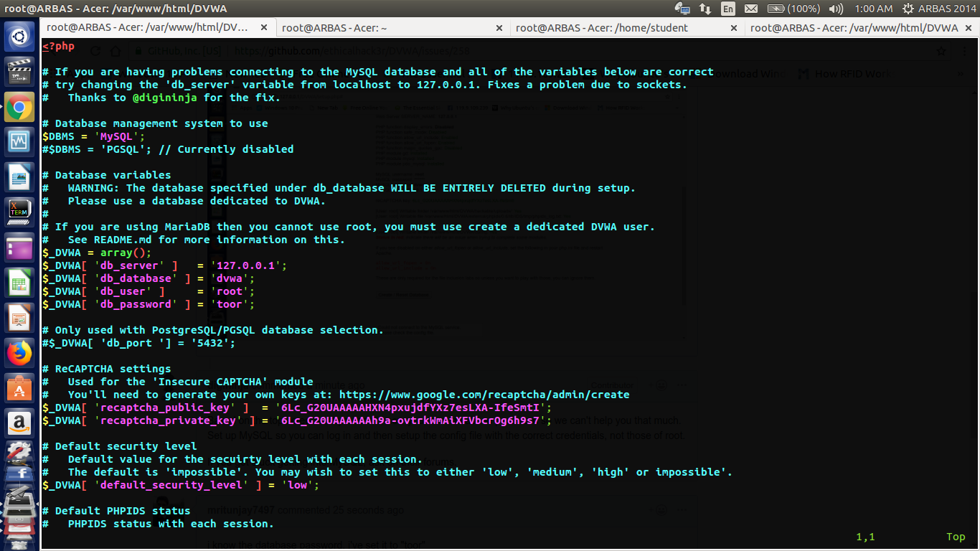Click the default_security_level value 'low'
980x551 pixels.
[x=297, y=485]
